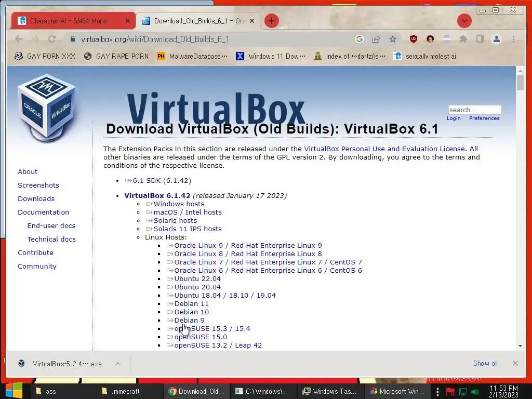
Task: Toggle the browser side panel icon
Action: [x=480, y=39]
